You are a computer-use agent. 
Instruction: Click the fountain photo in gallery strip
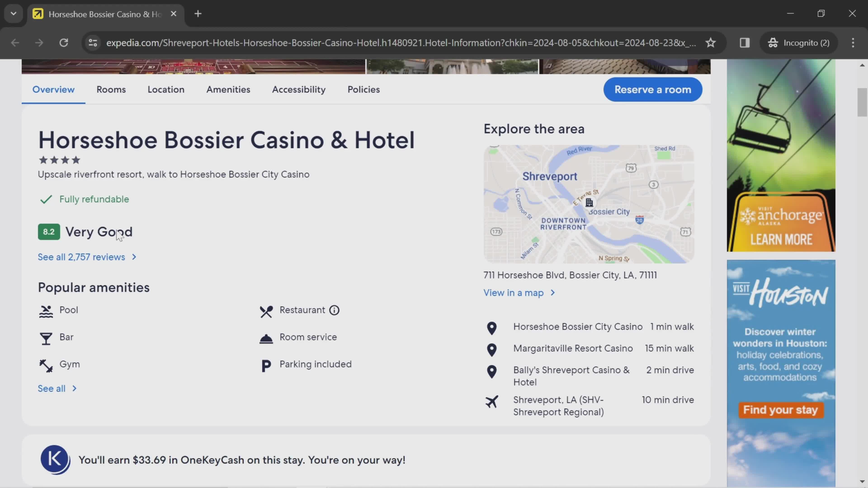[452, 67]
